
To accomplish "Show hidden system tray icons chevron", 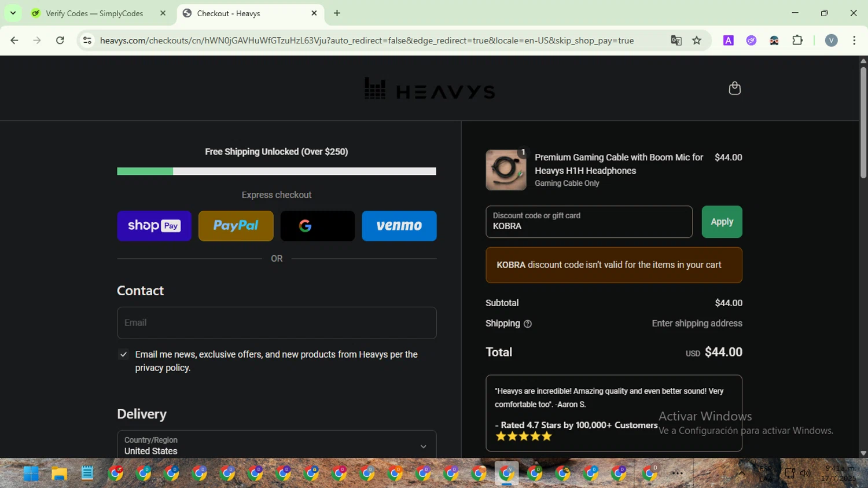I will (x=741, y=474).
